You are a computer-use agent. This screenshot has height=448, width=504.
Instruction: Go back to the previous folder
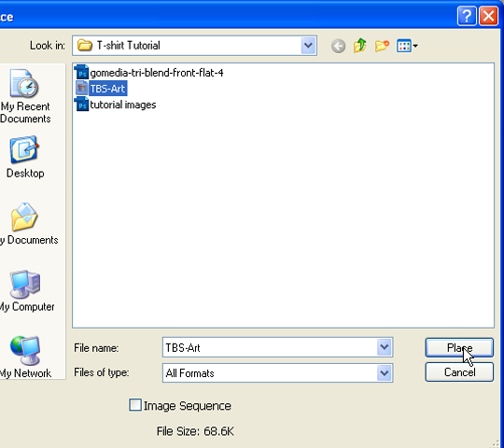338,46
